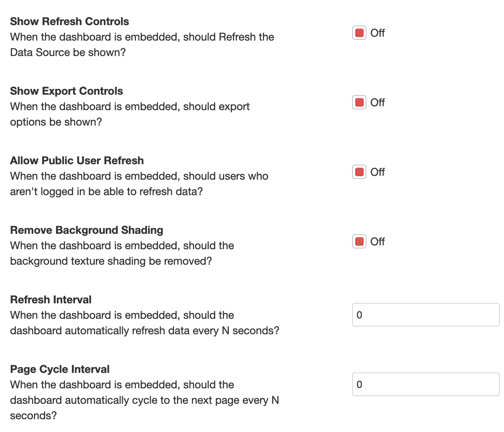
Task: Click the Remove Background Shading heading
Action: [86, 230]
